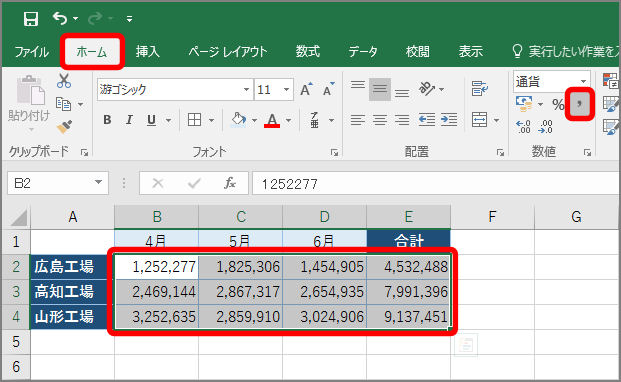Switch to the 数式 tab
Image resolution: width=621 pixels, height=382 pixels.
tap(307, 51)
